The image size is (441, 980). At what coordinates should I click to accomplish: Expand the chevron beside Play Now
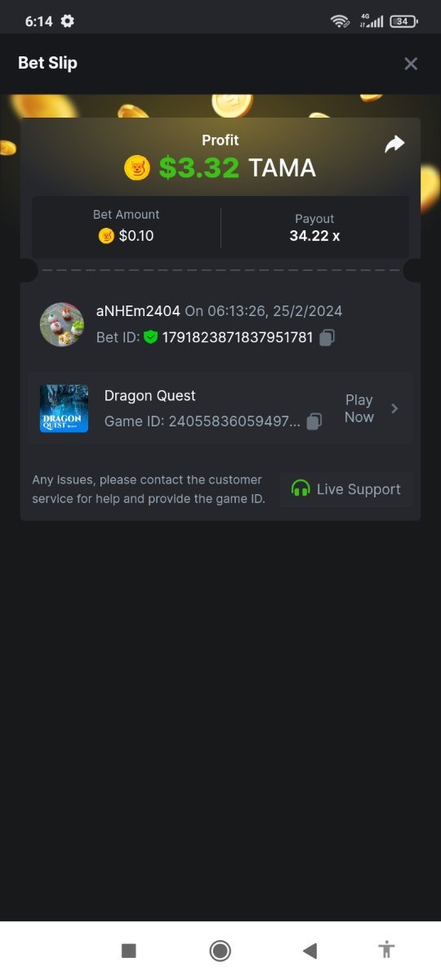point(394,408)
